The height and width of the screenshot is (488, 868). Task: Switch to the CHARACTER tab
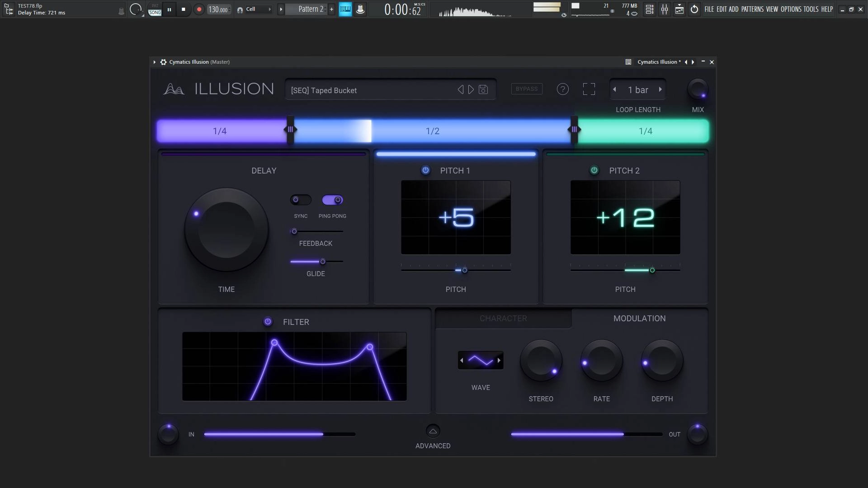point(503,319)
